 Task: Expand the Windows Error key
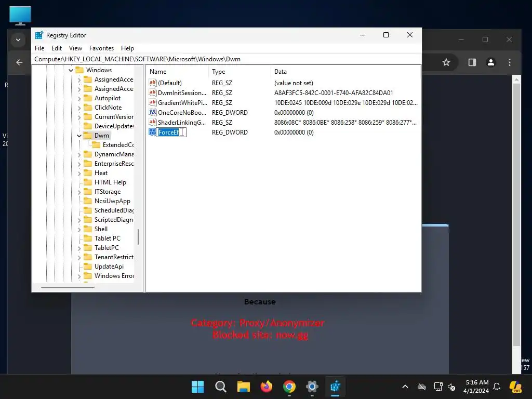tap(79, 276)
